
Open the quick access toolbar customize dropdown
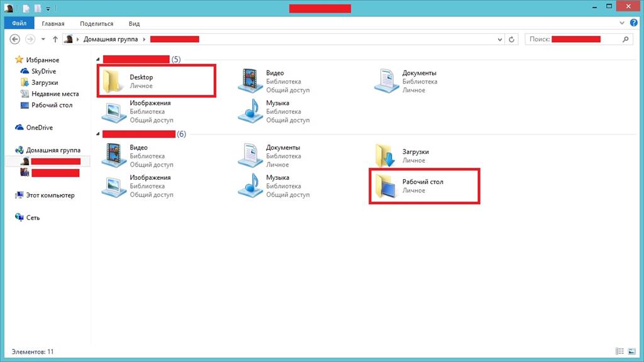[48, 9]
